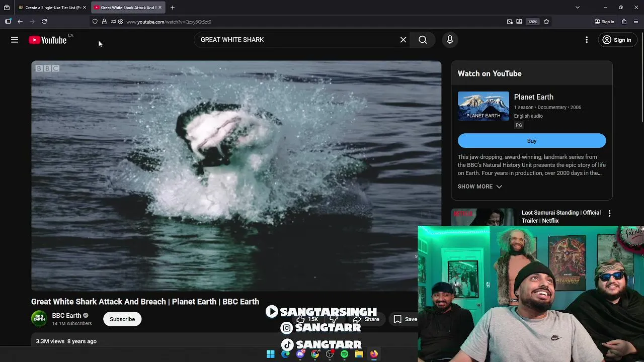Clear the search box with the X

pos(403,40)
